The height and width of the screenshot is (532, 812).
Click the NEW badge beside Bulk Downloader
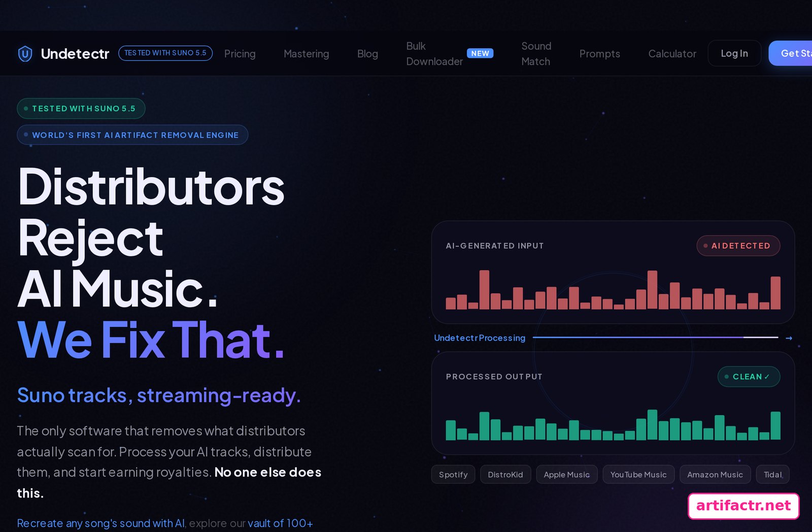click(480, 53)
